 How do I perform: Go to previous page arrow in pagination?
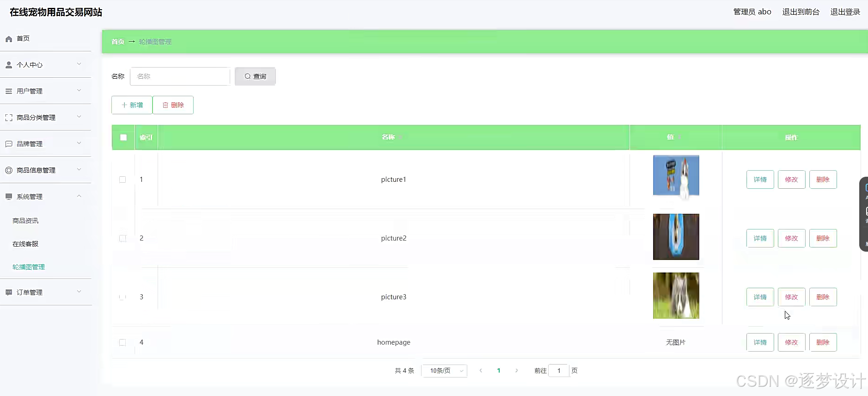point(481,371)
